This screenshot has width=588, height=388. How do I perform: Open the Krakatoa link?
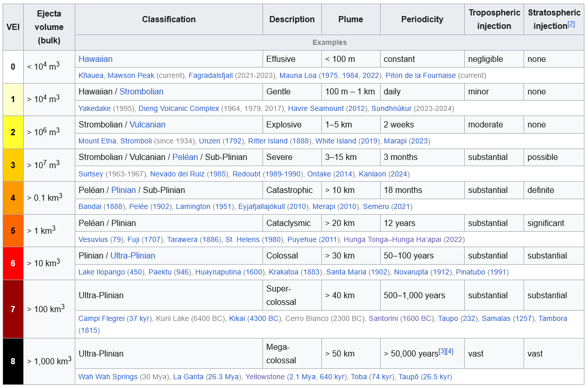284,272
